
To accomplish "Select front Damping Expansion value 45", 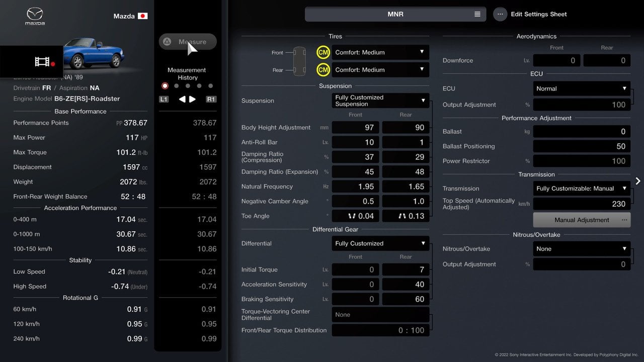I will pos(356,172).
